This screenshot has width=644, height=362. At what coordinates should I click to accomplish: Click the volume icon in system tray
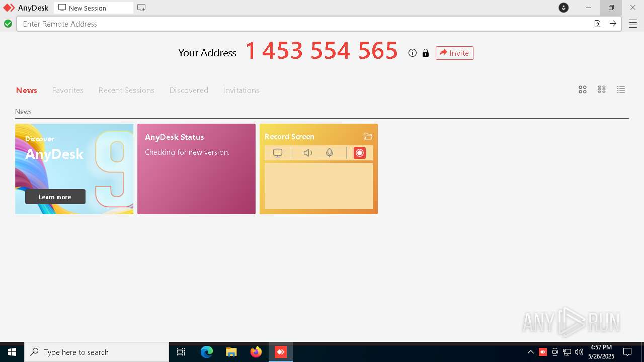tap(579, 352)
